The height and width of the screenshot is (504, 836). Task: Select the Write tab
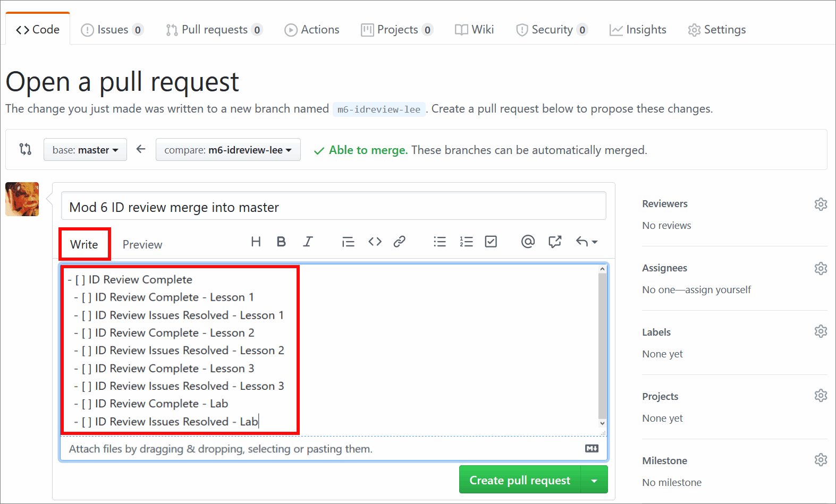pyautogui.click(x=84, y=244)
